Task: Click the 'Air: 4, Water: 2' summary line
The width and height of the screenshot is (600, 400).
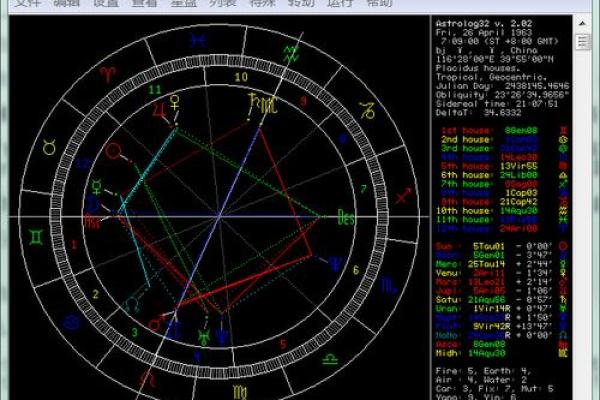Action: 481,380
